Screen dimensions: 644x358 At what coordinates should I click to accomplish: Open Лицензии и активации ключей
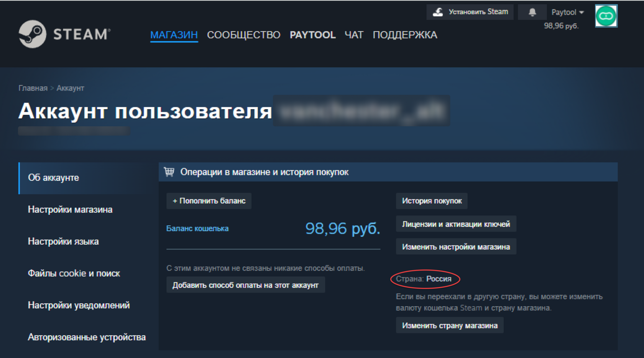click(x=456, y=224)
